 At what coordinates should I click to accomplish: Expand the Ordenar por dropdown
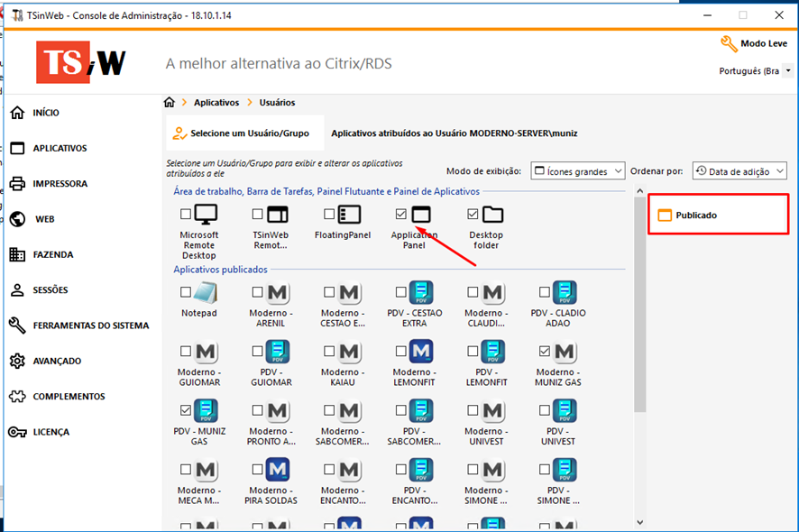pos(739,171)
